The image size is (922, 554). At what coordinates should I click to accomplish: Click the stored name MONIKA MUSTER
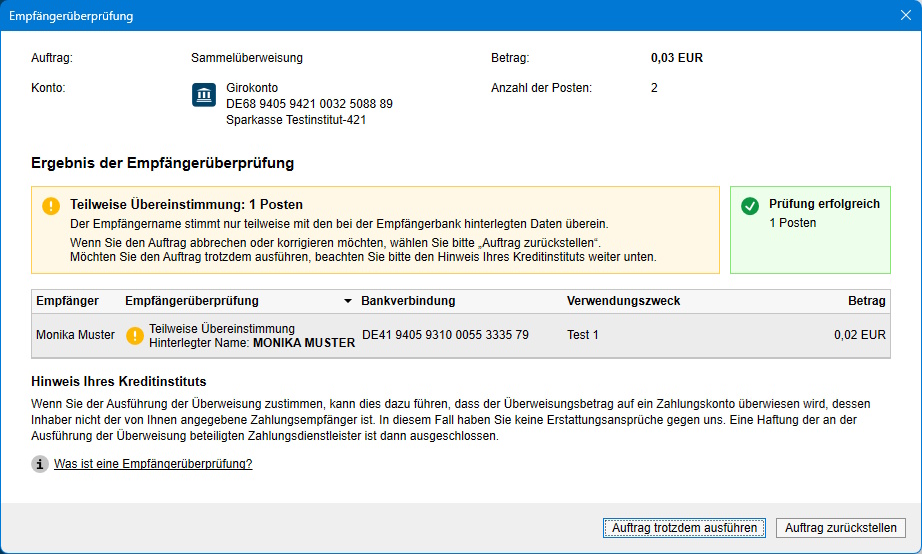click(304, 343)
